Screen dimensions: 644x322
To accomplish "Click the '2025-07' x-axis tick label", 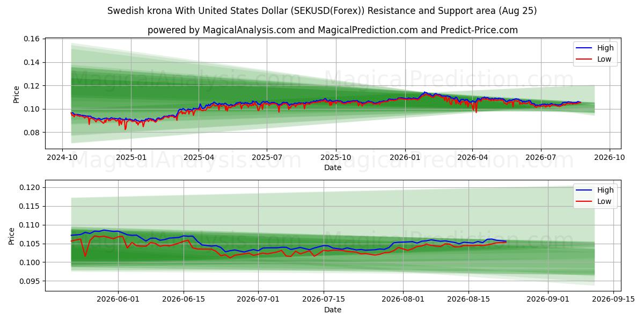I will coord(267,158).
